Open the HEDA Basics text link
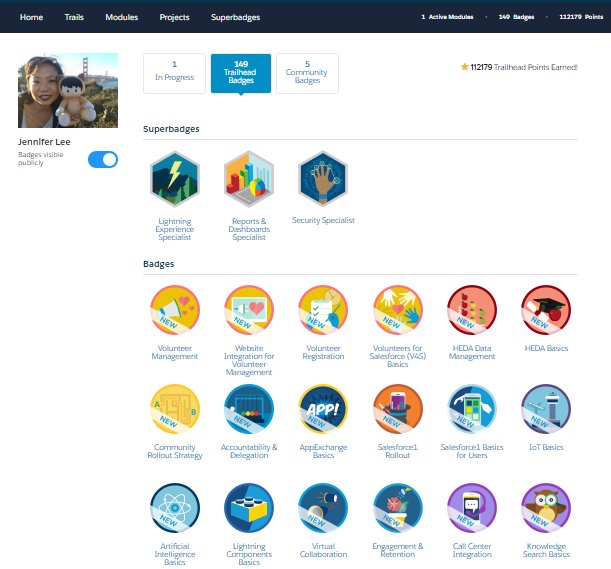This screenshot has width=611, height=569. point(546,348)
